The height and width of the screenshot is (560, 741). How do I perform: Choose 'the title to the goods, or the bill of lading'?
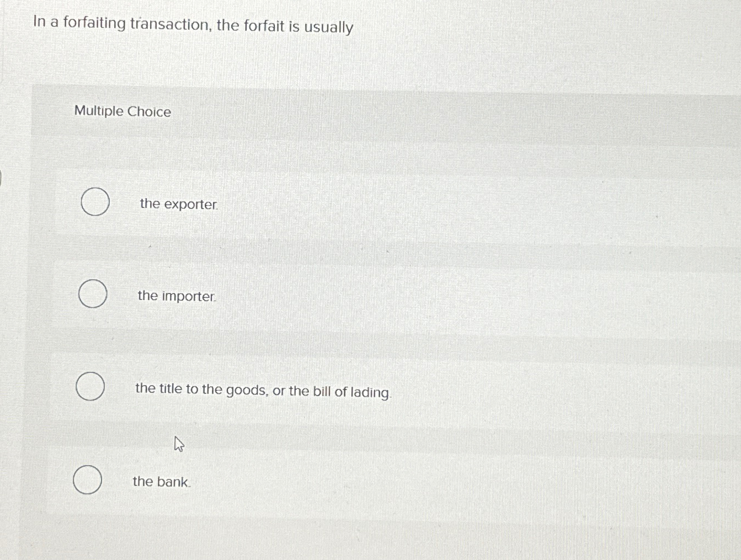tap(90, 387)
